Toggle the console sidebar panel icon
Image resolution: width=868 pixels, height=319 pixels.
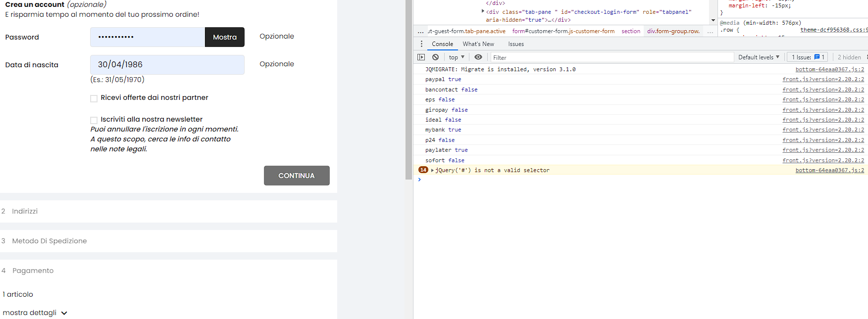[x=421, y=57]
